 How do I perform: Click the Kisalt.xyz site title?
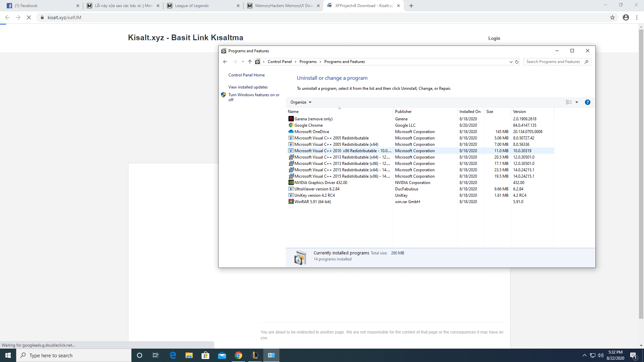click(x=185, y=38)
